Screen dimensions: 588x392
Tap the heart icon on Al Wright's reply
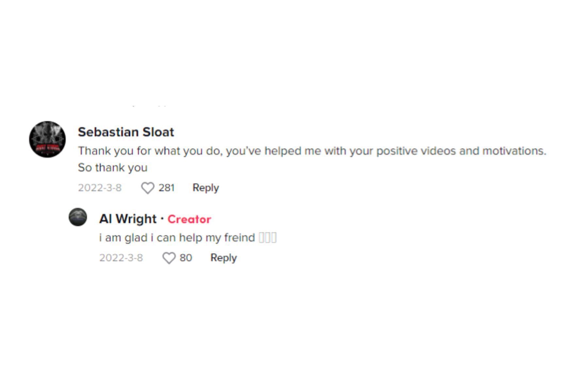[169, 258]
